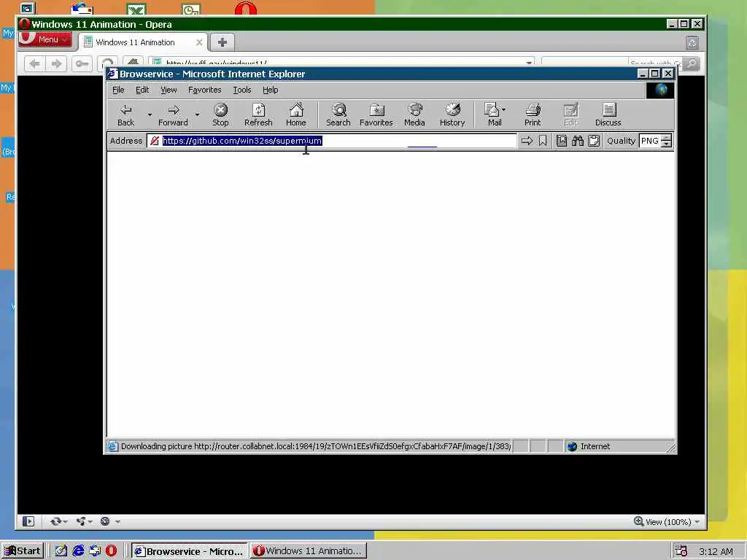Click the Discuss toolbar button

pyautogui.click(x=608, y=114)
